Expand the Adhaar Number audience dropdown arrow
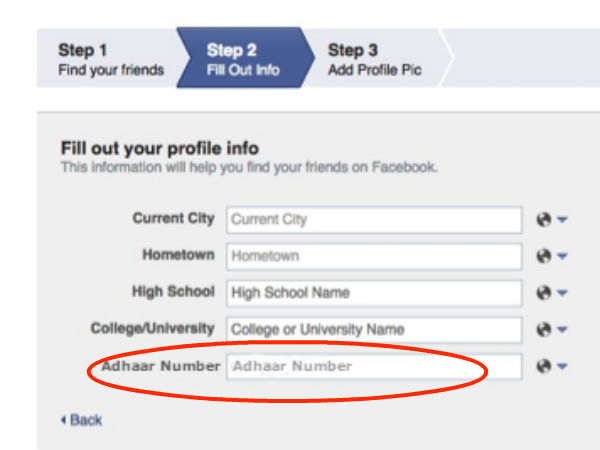The width and height of the screenshot is (600, 450). pyautogui.click(x=562, y=367)
